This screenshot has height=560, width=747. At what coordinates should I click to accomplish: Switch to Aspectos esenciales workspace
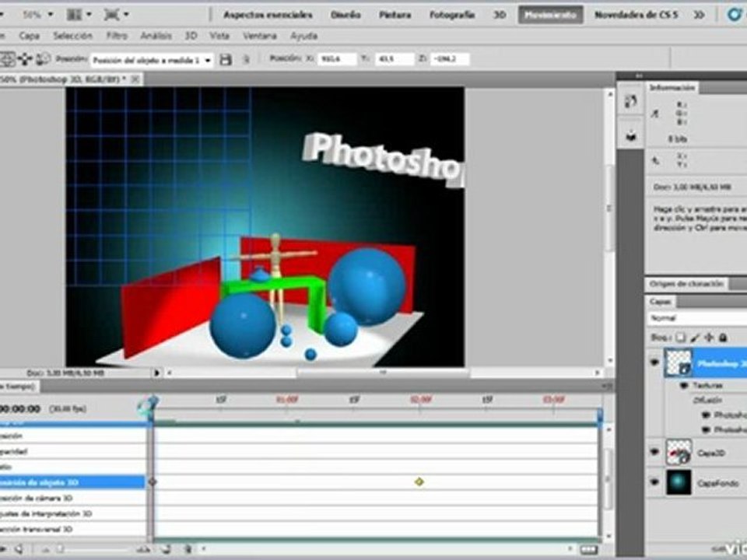click(x=268, y=15)
